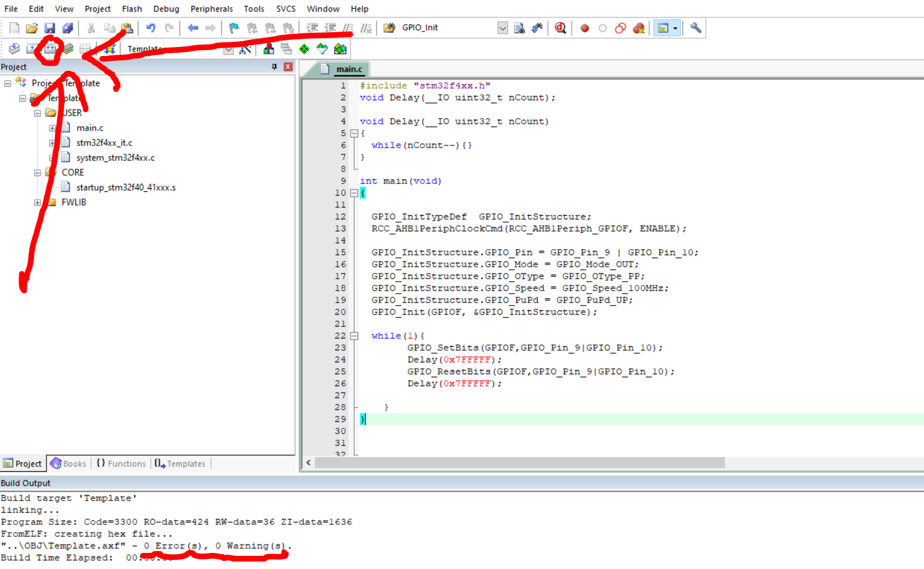This screenshot has width=924, height=569.
Task: Save the current file with the floppy icon
Action: (x=49, y=28)
